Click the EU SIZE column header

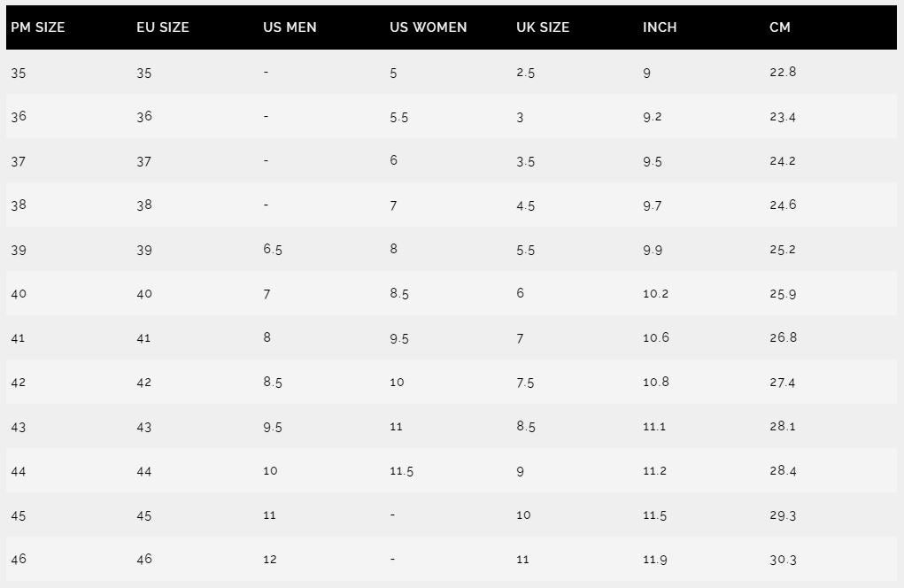point(163,27)
